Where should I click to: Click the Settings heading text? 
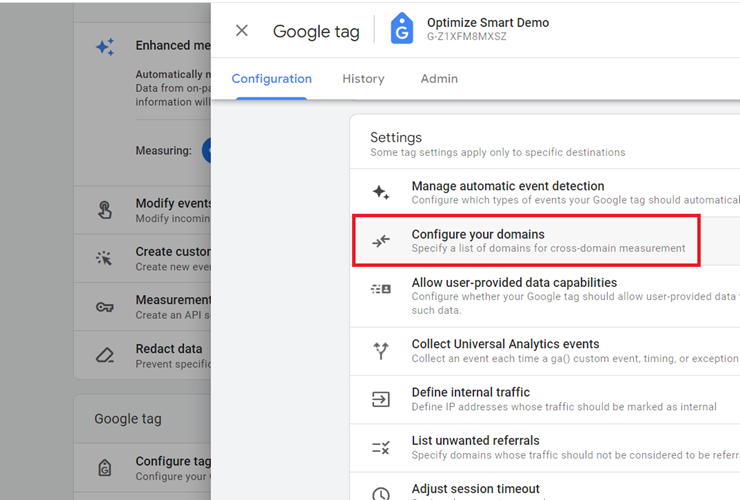tap(395, 137)
